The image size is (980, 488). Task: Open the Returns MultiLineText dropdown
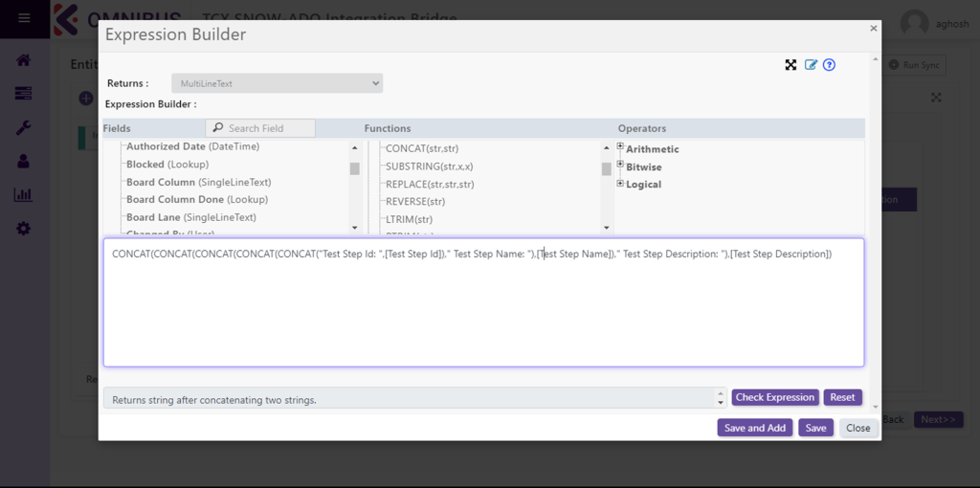(x=277, y=83)
